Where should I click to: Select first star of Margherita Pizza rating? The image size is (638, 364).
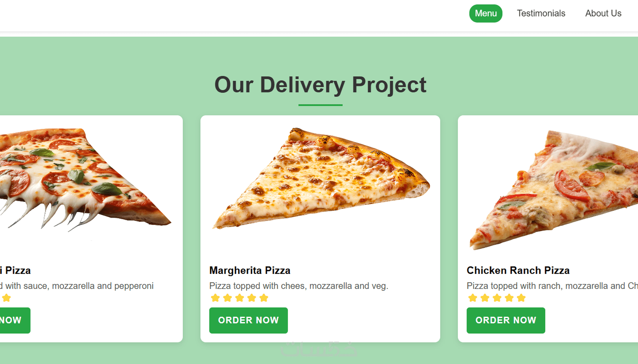coord(215,298)
